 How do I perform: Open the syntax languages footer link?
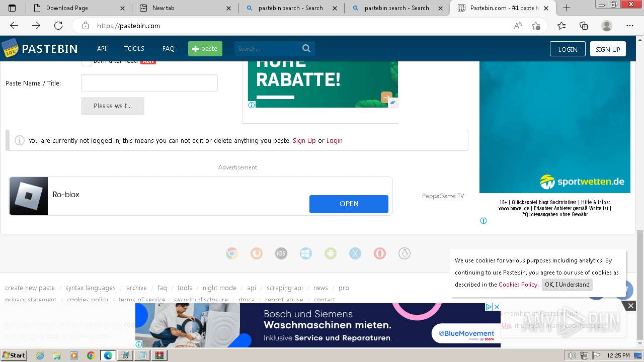[x=91, y=288]
